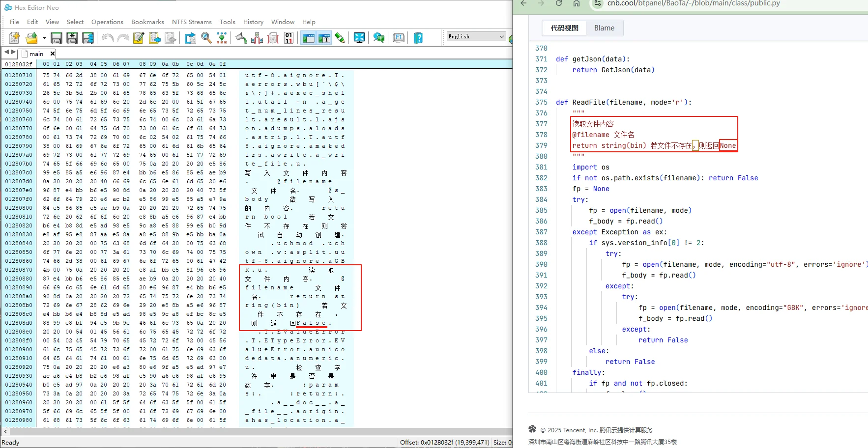Click the full screen monitor icon
The image size is (868, 448).
click(x=359, y=38)
